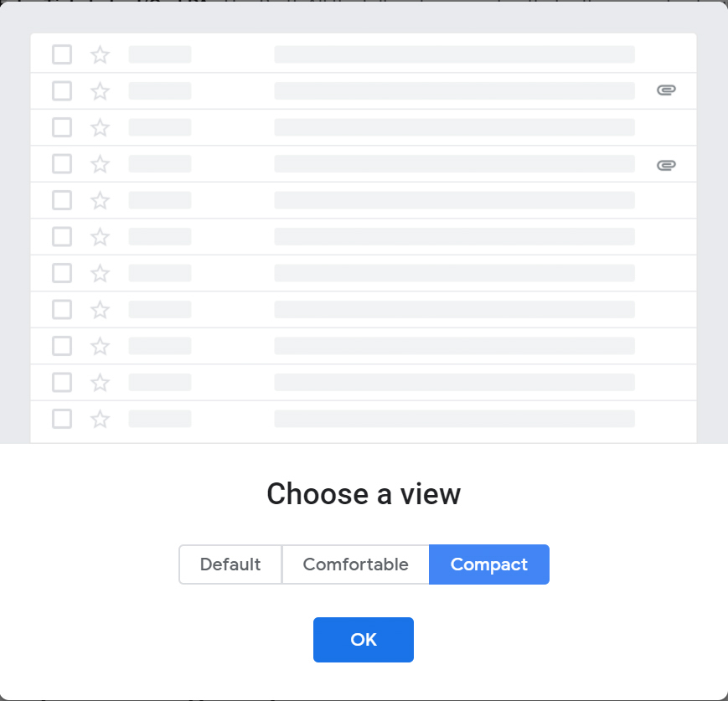Select the second email via its checkbox
Image resolution: width=728 pixels, height=701 pixels.
point(61,90)
